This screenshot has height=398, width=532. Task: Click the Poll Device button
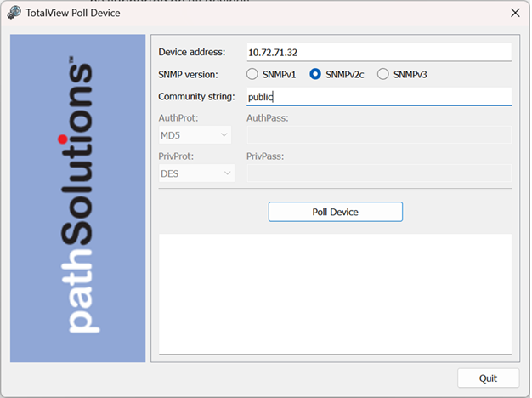click(x=336, y=212)
